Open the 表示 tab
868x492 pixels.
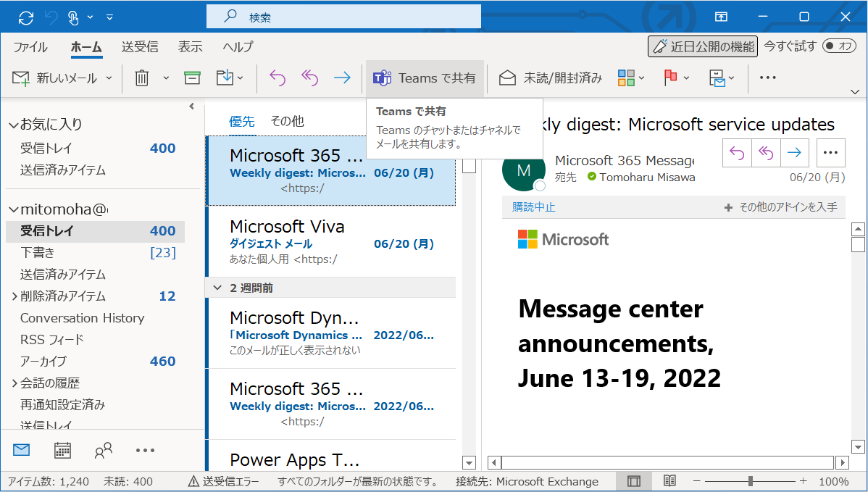(190, 47)
